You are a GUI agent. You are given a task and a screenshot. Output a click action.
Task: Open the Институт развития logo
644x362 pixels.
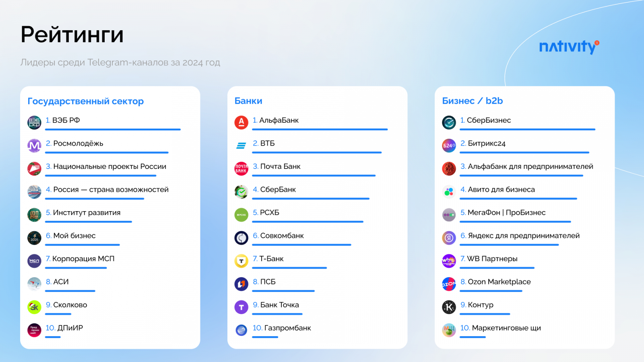[34, 215]
